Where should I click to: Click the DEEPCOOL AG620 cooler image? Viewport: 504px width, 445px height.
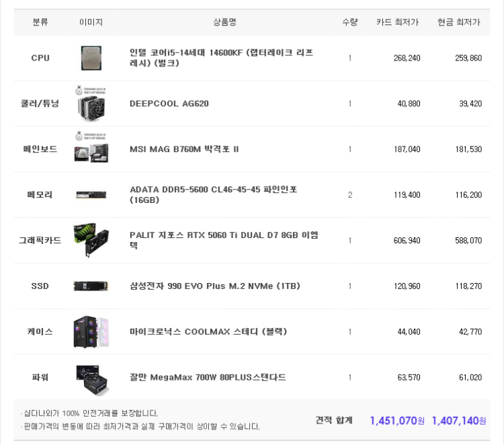tap(91, 104)
